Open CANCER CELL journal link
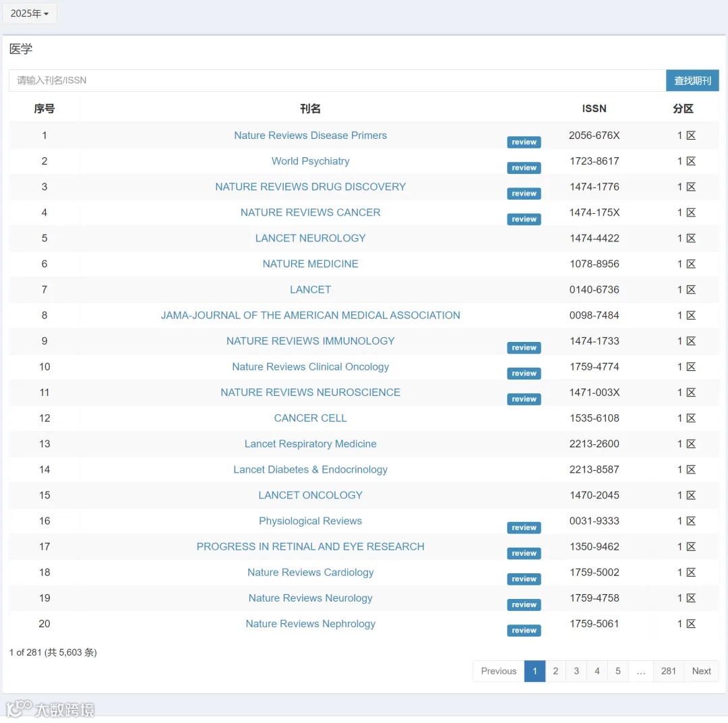 coord(310,418)
